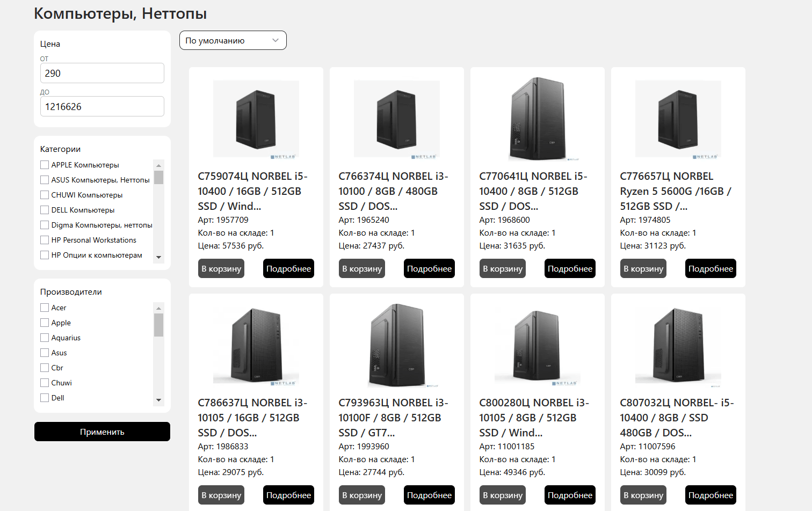Click the title 'C766374Ц NORBEL i3-10100 / 8GB'
This screenshot has width=812, height=511.
click(x=394, y=191)
